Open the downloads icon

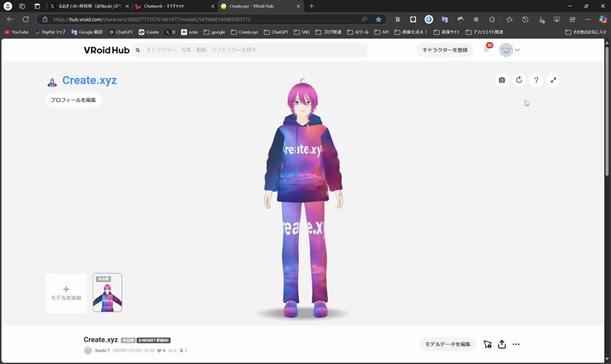[541, 19]
